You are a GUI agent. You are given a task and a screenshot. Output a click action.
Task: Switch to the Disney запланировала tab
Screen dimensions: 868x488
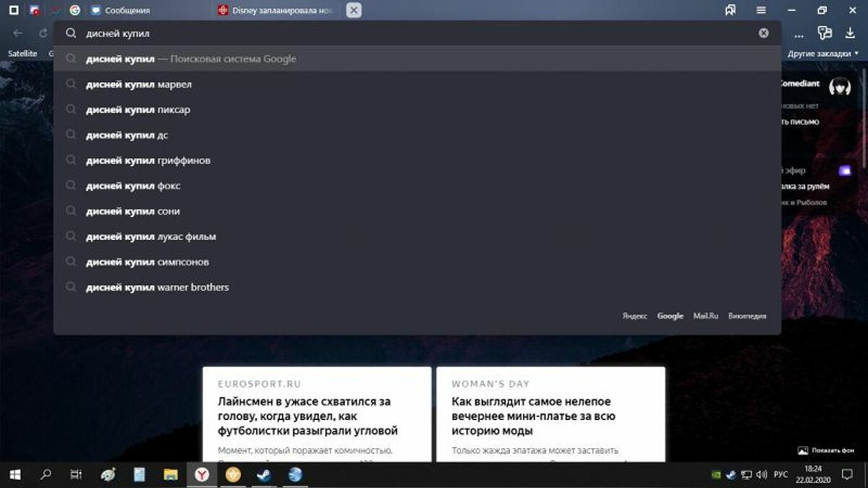(278, 11)
